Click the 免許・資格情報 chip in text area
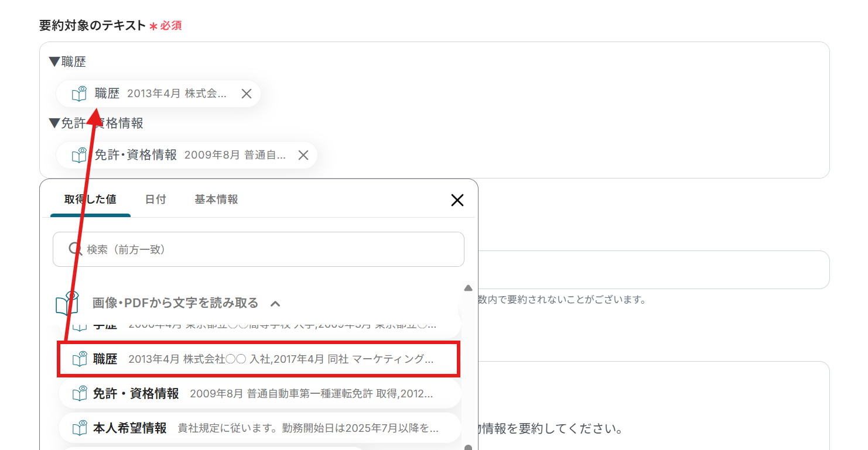The height and width of the screenshot is (450, 868). tap(186, 155)
